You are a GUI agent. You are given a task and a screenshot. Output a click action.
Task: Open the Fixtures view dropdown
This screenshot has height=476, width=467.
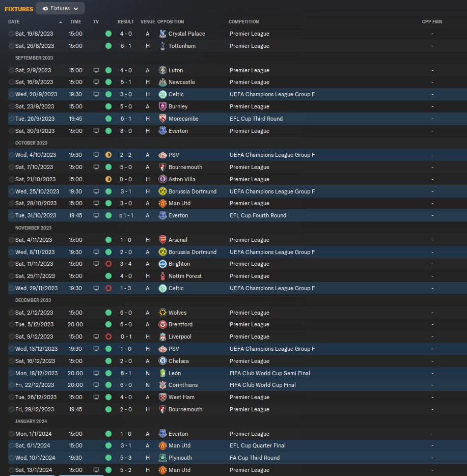click(60, 9)
